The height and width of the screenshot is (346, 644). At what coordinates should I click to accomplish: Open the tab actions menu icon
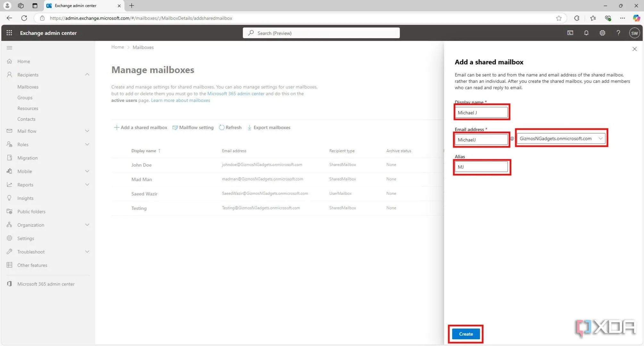(x=35, y=5)
